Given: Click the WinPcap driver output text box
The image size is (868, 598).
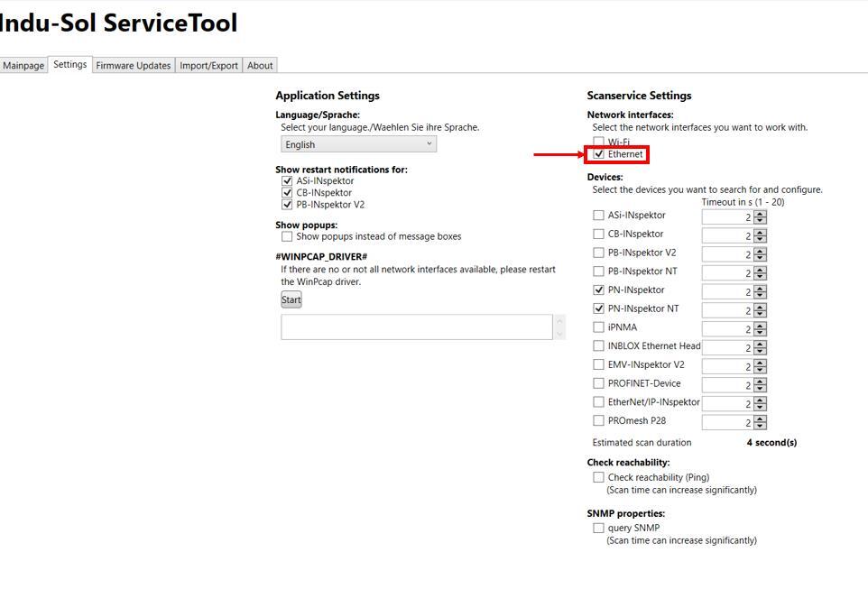Looking at the screenshot, I should click(416, 327).
